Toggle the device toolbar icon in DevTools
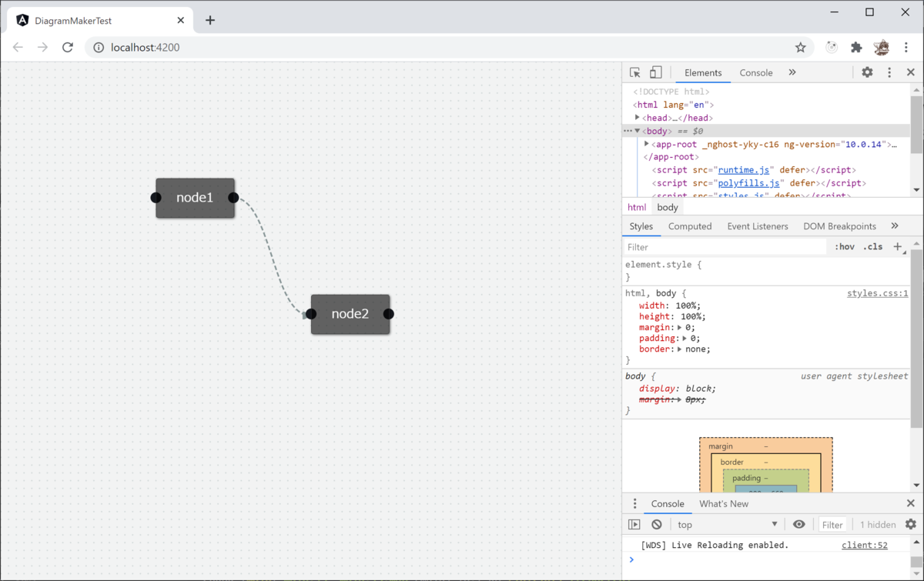 pos(655,72)
